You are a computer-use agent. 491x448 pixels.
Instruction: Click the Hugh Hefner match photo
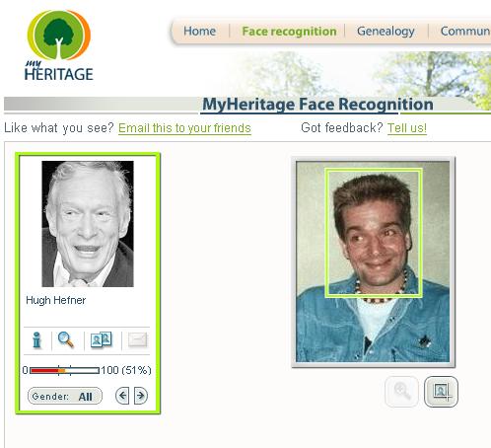88,224
